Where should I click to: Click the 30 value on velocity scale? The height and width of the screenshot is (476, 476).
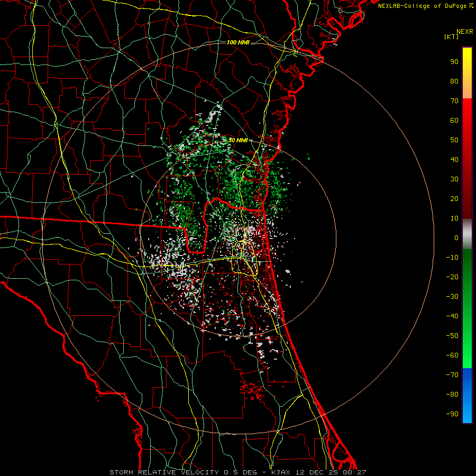[454, 179]
